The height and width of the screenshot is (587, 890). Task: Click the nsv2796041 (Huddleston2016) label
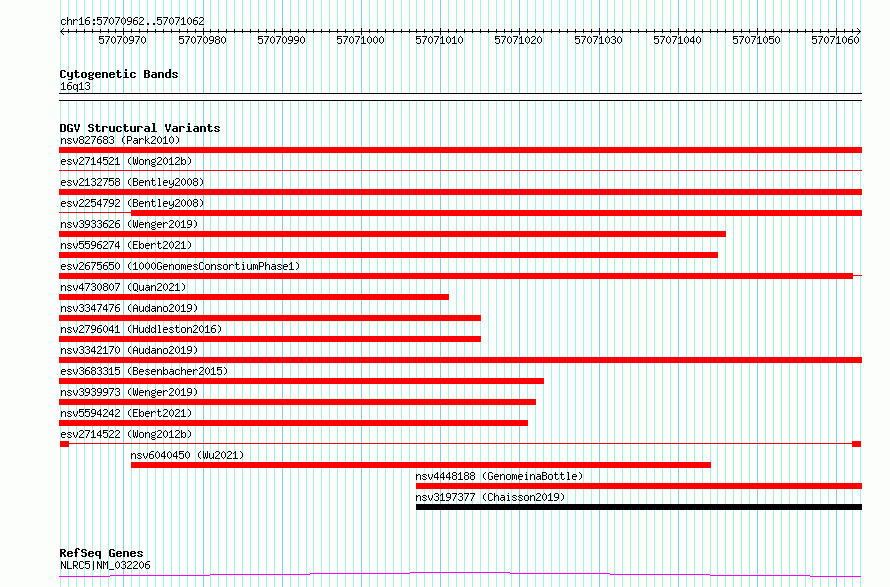coord(141,329)
